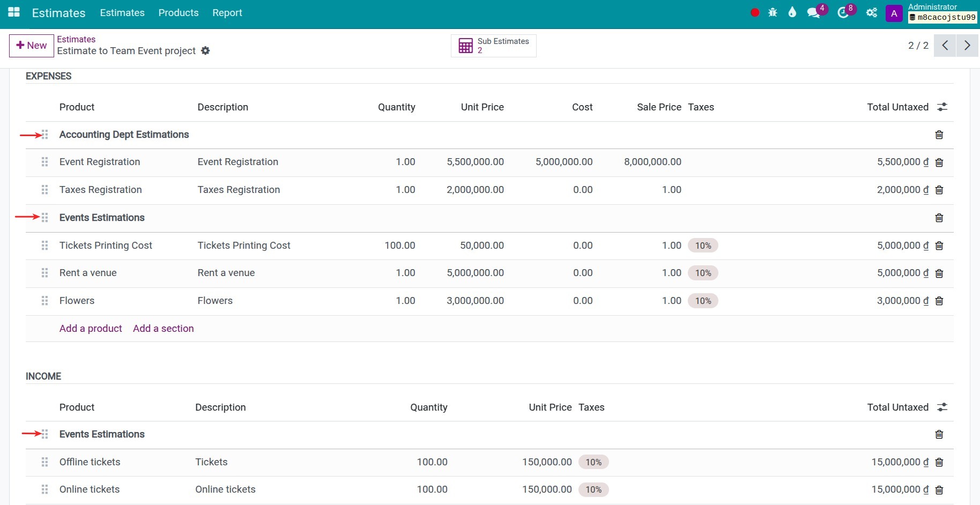Viewport: 980px width, 505px height.
Task: Edit the Accounting Dept Estimations section title
Action: point(124,135)
